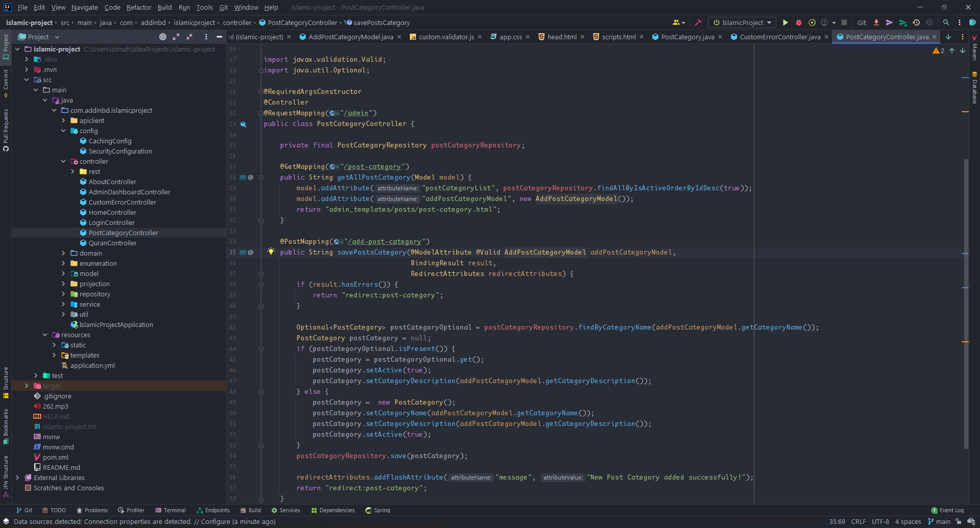
Task: Click the locate target icon in Project panel
Action: click(163, 37)
